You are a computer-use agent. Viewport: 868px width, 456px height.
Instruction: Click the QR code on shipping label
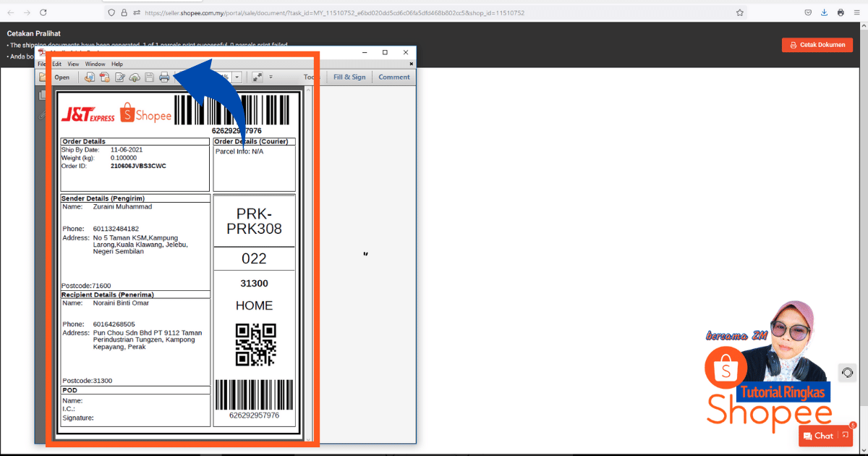(256, 345)
